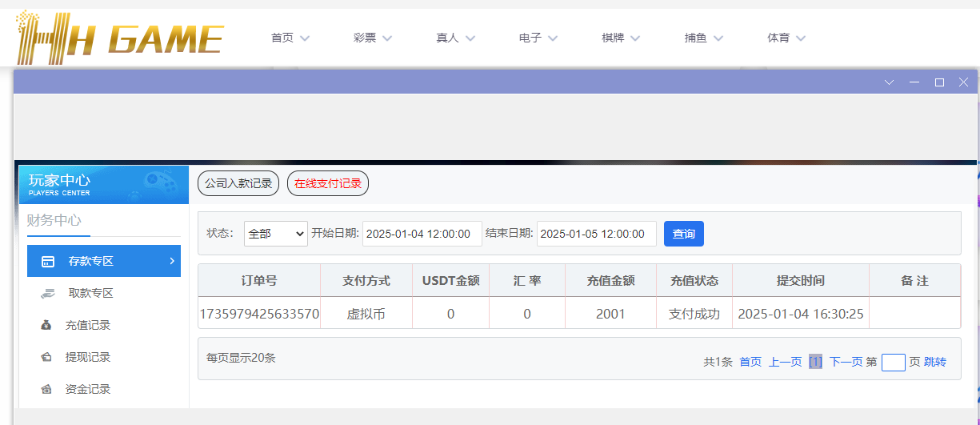
Task: Click the 取款专区 cash hand icon
Action: (x=47, y=293)
